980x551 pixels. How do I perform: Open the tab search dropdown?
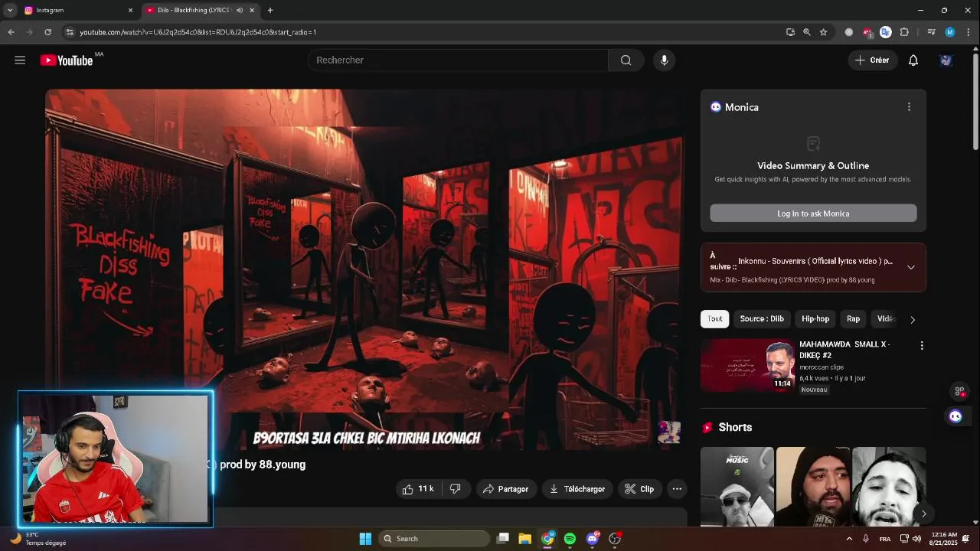[x=10, y=10]
